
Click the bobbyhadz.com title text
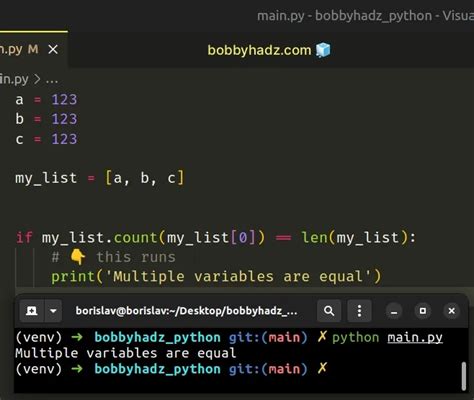tap(259, 50)
